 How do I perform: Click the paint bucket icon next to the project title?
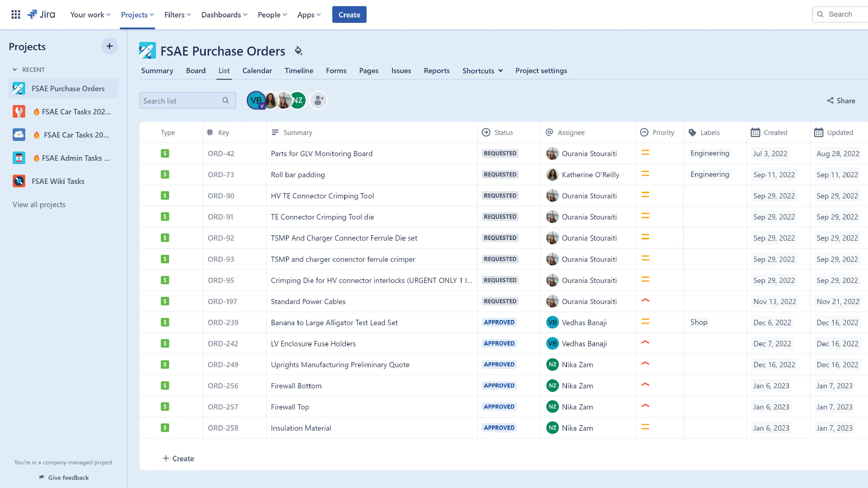(298, 51)
